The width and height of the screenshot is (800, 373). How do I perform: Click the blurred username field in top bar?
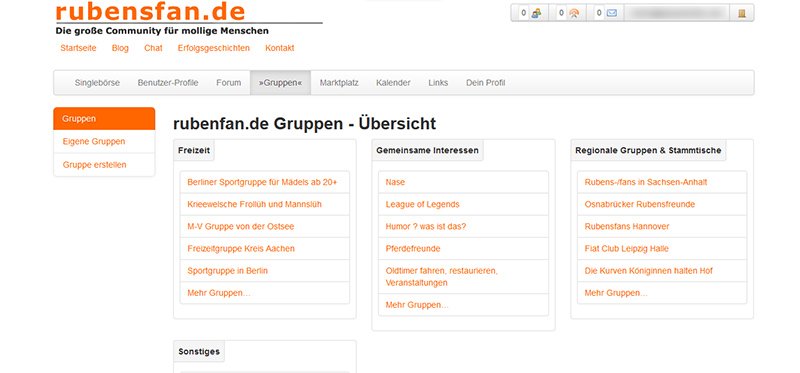click(677, 13)
